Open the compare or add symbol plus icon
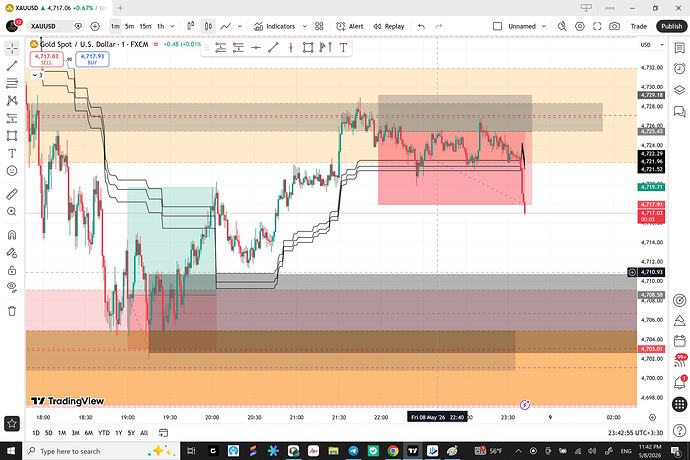Image resolution: width=690 pixels, height=460 pixels. [x=95, y=26]
